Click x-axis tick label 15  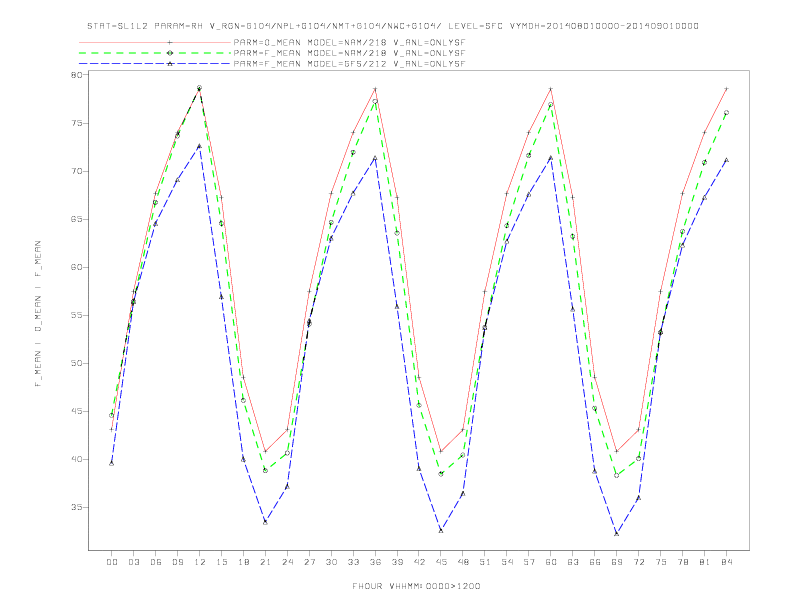tap(221, 562)
